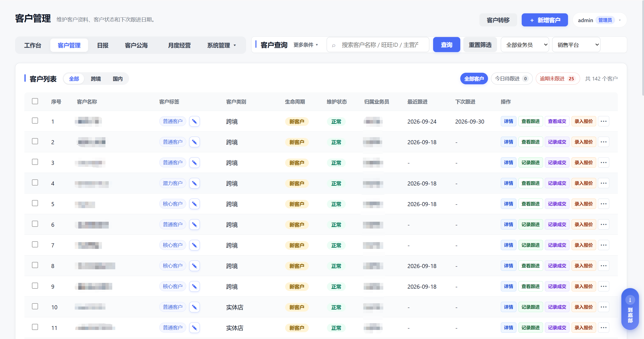Open 客户转移 customer transfer
This screenshot has height=339, width=644.
[x=498, y=20]
